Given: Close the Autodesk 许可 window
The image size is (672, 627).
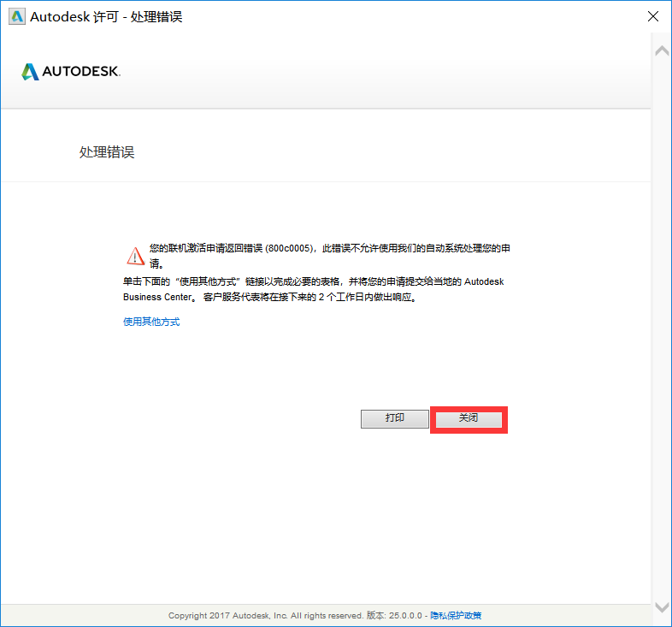Looking at the screenshot, I should (652, 16).
